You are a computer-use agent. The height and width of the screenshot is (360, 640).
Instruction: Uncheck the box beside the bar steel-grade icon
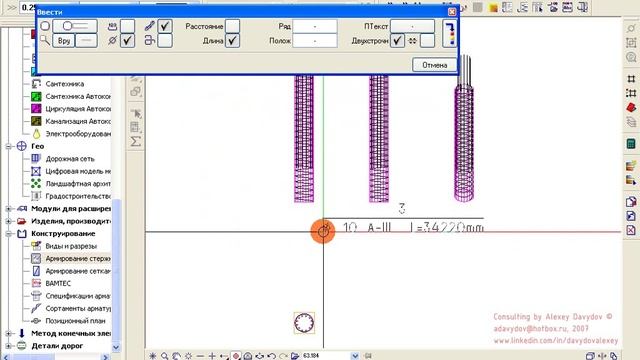point(165,26)
